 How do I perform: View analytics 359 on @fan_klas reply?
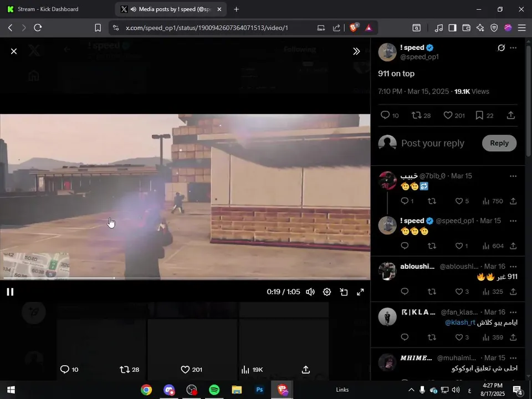[x=493, y=337]
